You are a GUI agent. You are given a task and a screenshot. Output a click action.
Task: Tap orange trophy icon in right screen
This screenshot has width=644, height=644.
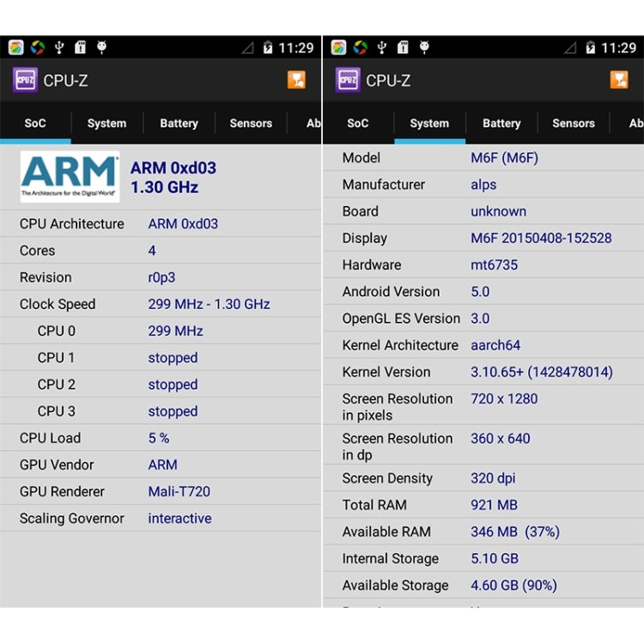pyautogui.click(x=619, y=80)
